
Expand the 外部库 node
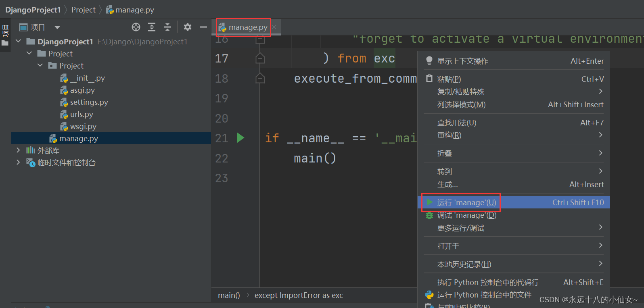tap(18, 150)
